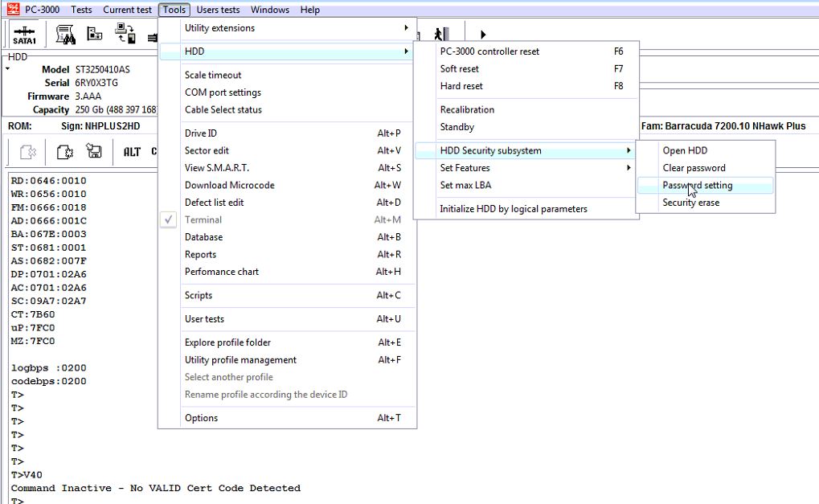This screenshot has height=504, width=819.
Task: Open the Database entry
Action: (x=287, y=237)
